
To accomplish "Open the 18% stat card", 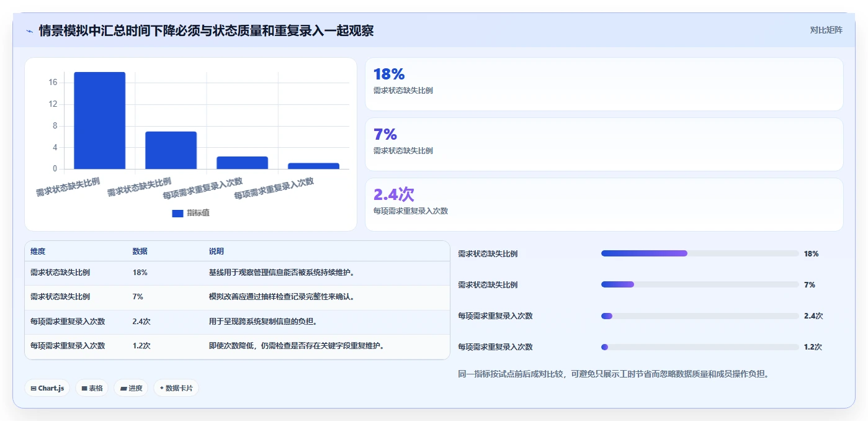I will pos(604,84).
